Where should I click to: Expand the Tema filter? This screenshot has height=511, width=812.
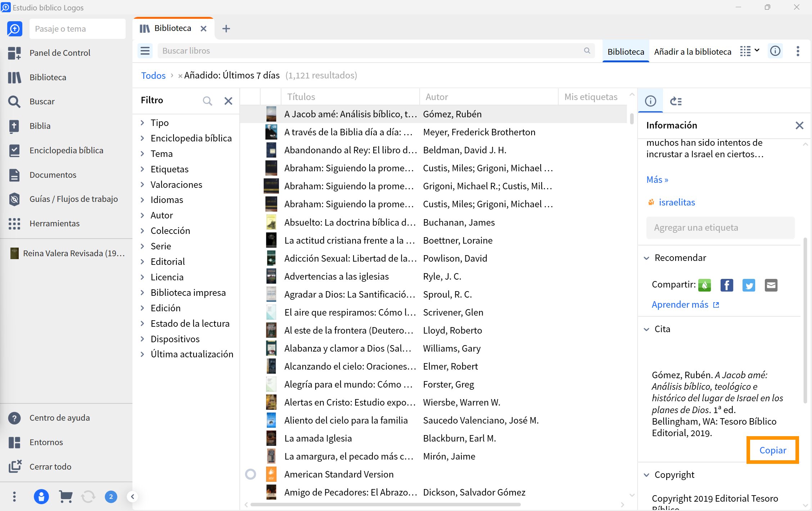click(x=143, y=154)
